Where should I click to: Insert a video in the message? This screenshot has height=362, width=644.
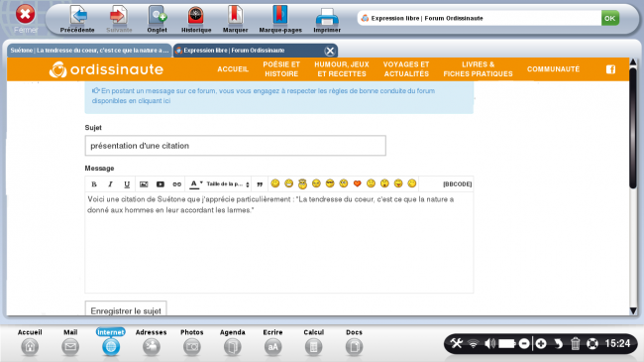161,183
